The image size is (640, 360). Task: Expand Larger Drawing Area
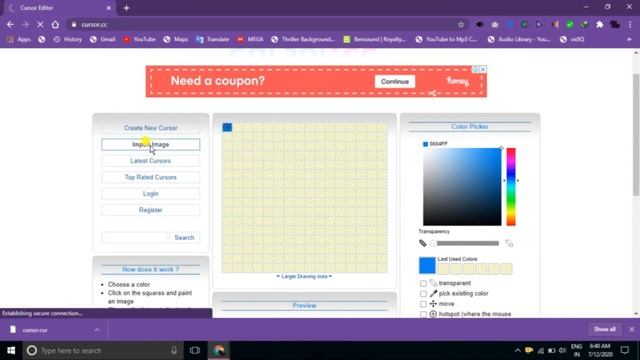click(304, 276)
